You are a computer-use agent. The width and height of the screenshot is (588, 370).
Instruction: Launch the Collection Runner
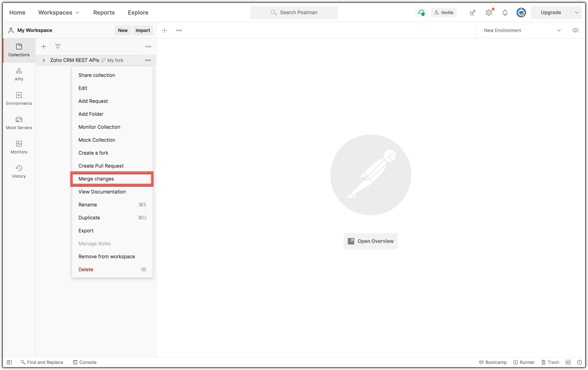pos(524,362)
